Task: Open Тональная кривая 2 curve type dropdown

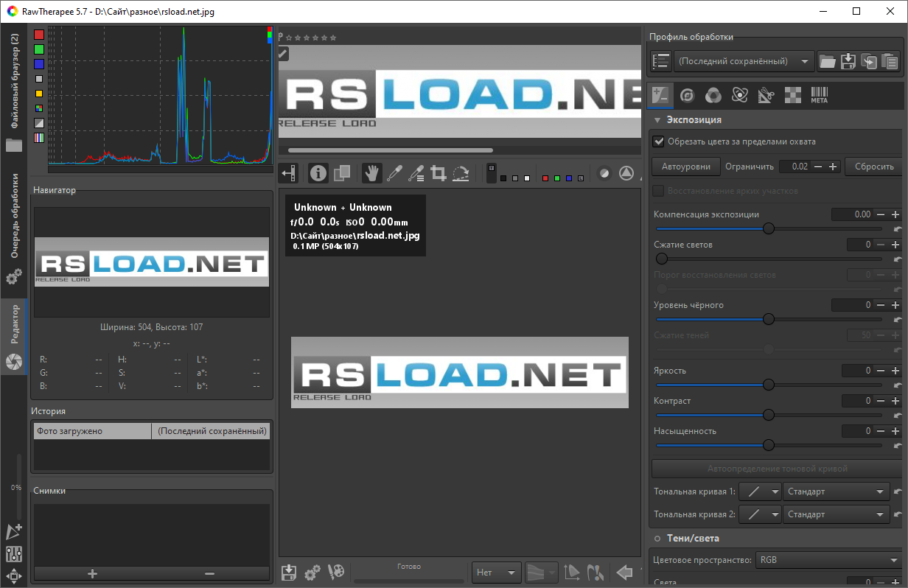Action: (760, 514)
